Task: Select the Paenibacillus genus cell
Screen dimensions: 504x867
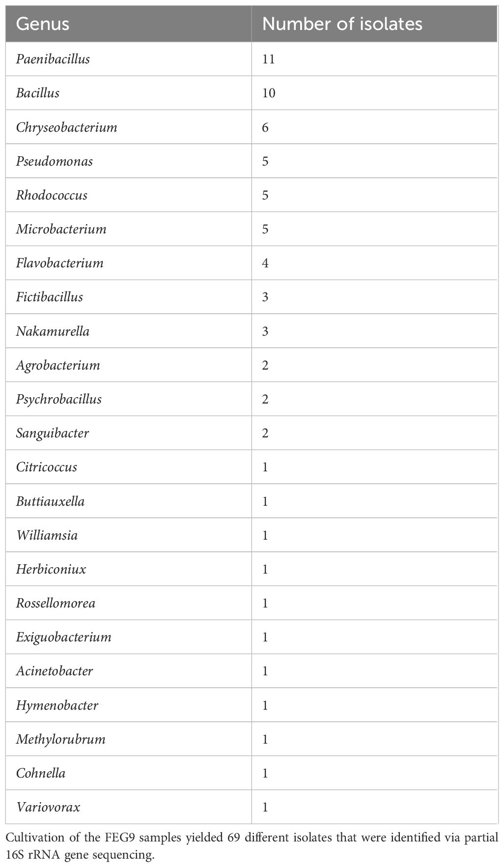Action: pos(53,59)
